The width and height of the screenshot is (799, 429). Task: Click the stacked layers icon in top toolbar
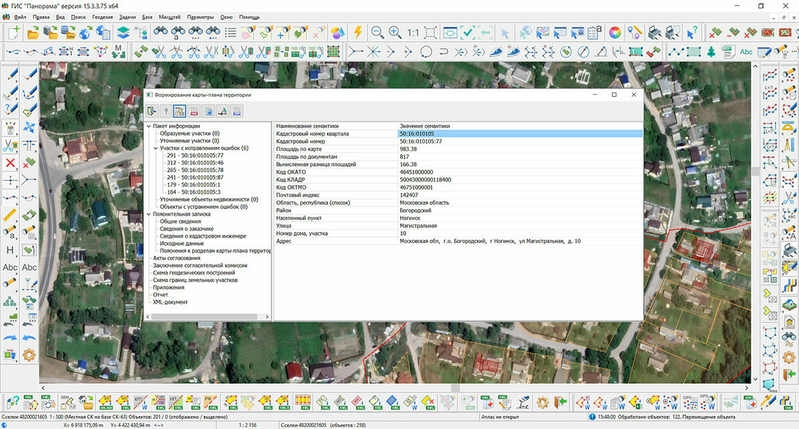point(122,32)
